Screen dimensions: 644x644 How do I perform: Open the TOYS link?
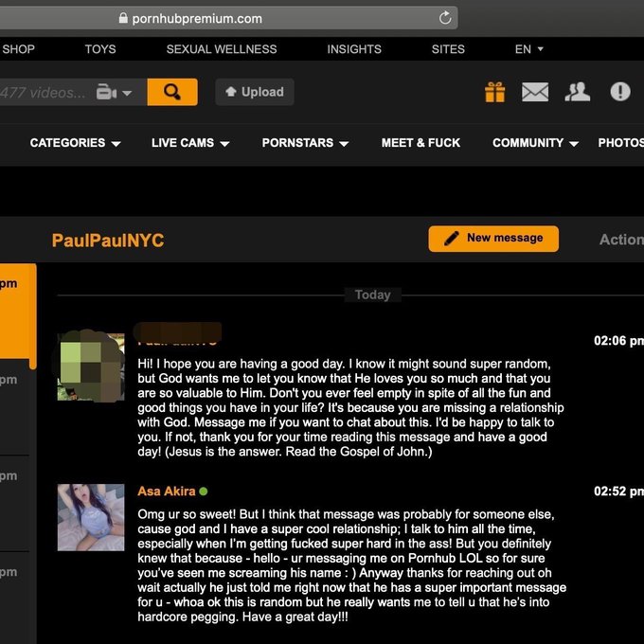tap(100, 49)
